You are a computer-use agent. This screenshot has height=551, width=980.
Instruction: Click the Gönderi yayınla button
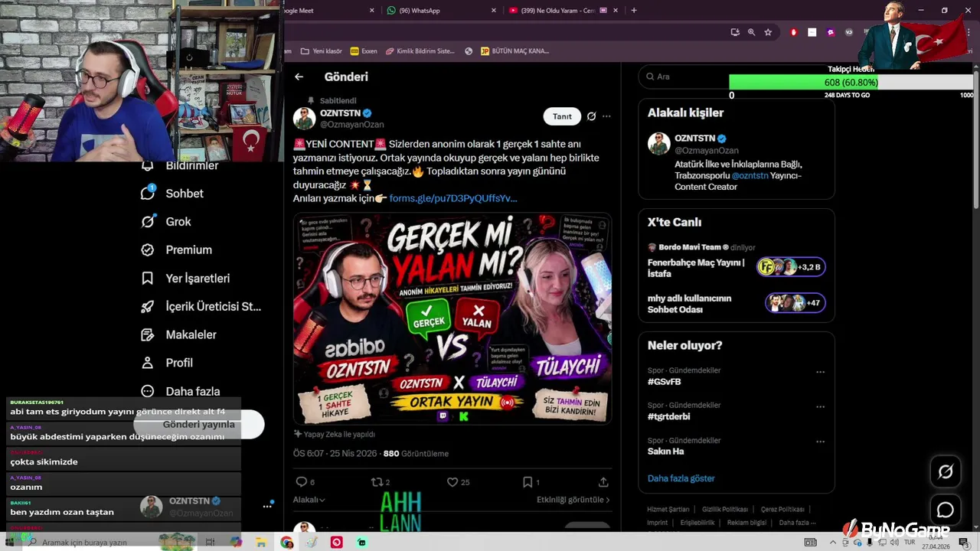pyautogui.click(x=199, y=424)
